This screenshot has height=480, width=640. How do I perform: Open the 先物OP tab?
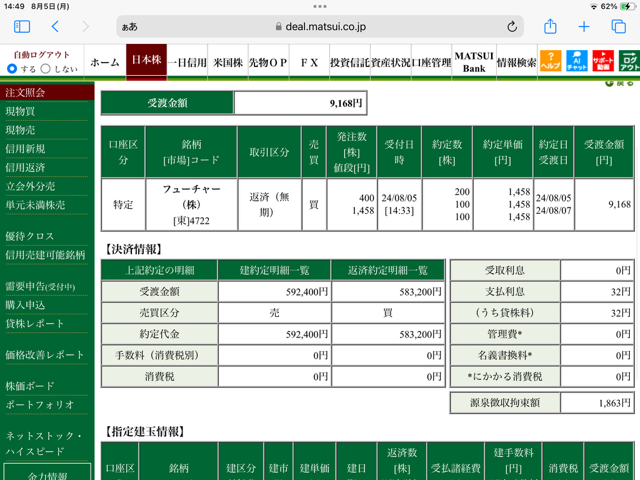point(268,62)
